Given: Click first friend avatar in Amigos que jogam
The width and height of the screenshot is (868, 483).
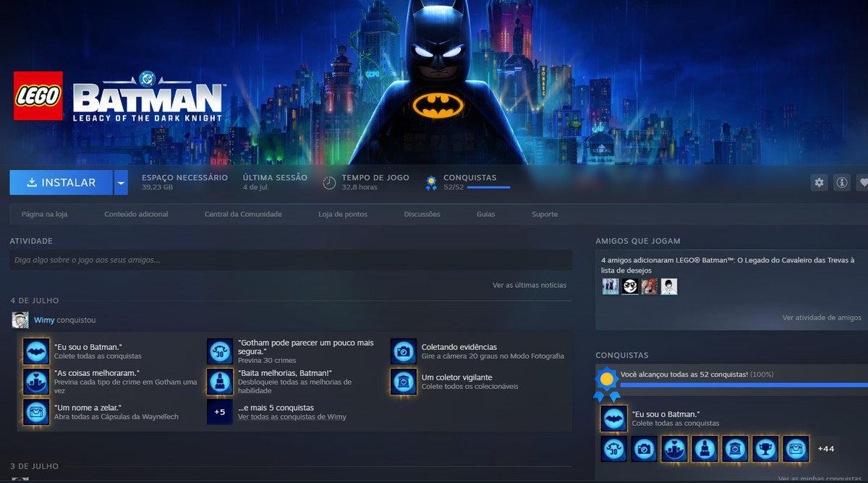Looking at the screenshot, I should [610, 286].
